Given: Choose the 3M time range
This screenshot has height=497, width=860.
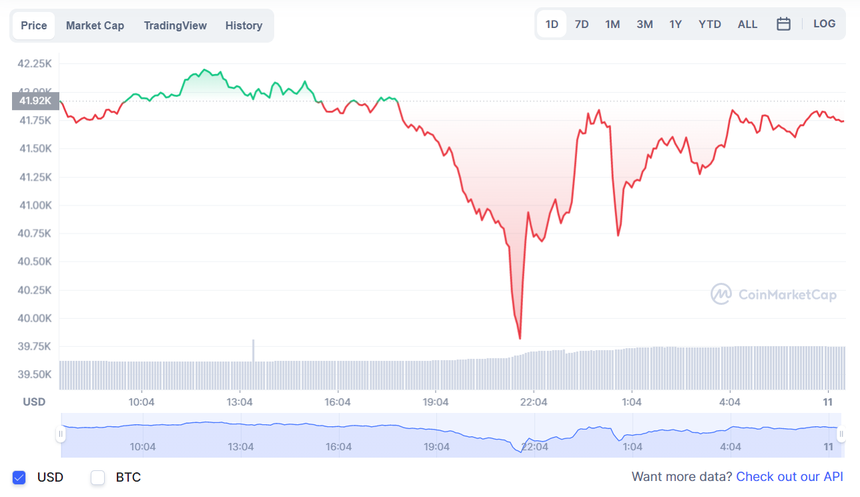Looking at the screenshot, I should [x=645, y=24].
